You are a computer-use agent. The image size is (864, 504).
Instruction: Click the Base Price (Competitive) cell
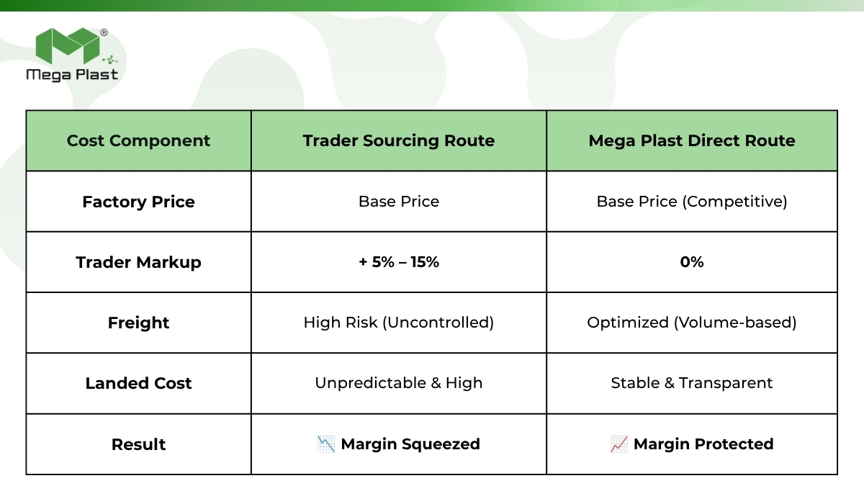pyautogui.click(x=692, y=202)
